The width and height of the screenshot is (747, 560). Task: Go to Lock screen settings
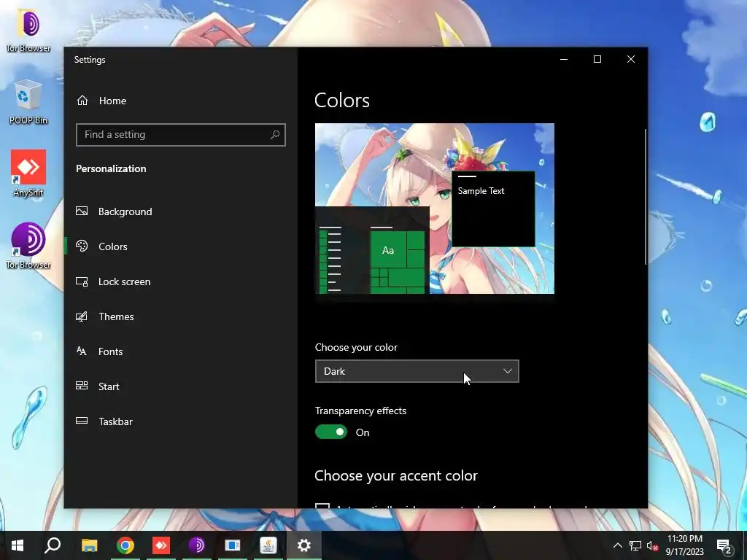coord(181,281)
